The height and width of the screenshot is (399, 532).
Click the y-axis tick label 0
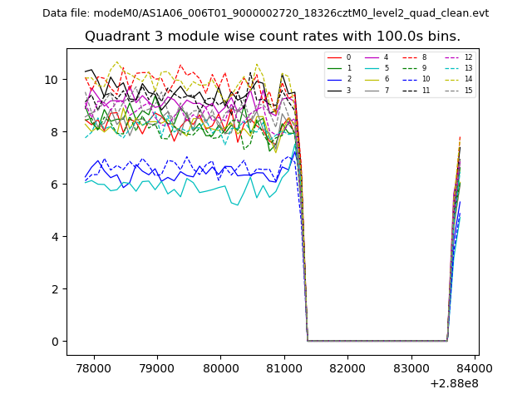[x=56, y=342]
